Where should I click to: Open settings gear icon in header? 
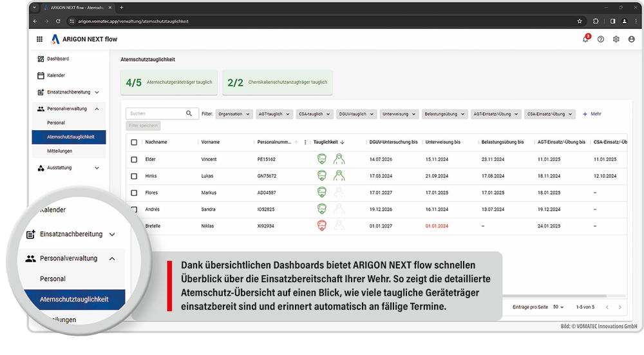click(616, 39)
